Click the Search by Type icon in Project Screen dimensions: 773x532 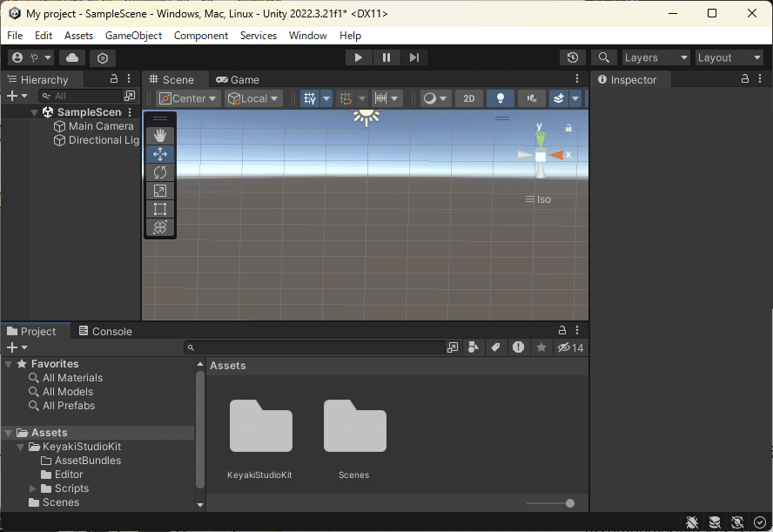point(474,347)
